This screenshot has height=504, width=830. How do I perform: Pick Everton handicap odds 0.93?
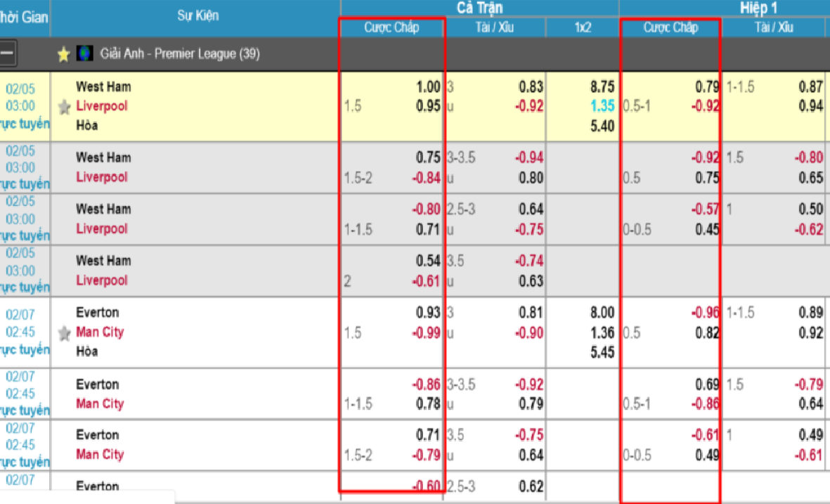pyautogui.click(x=428, y=312)
